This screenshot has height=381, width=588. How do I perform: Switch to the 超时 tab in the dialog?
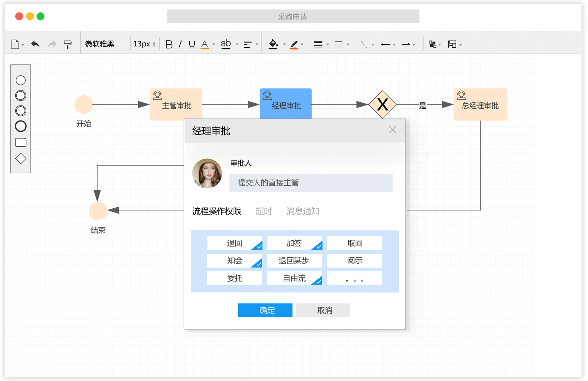click(x=264, y=211)
